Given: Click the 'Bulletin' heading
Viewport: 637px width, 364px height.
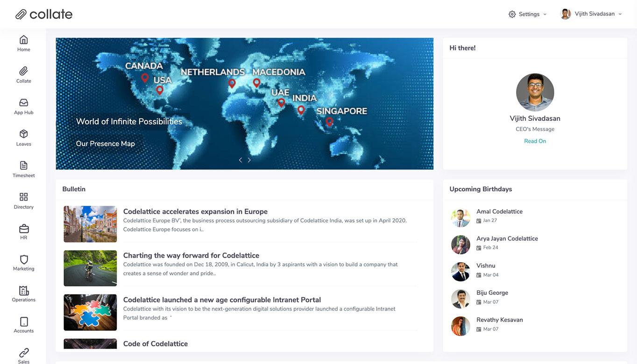Looking at the screenshot, I should click(74, 189).
